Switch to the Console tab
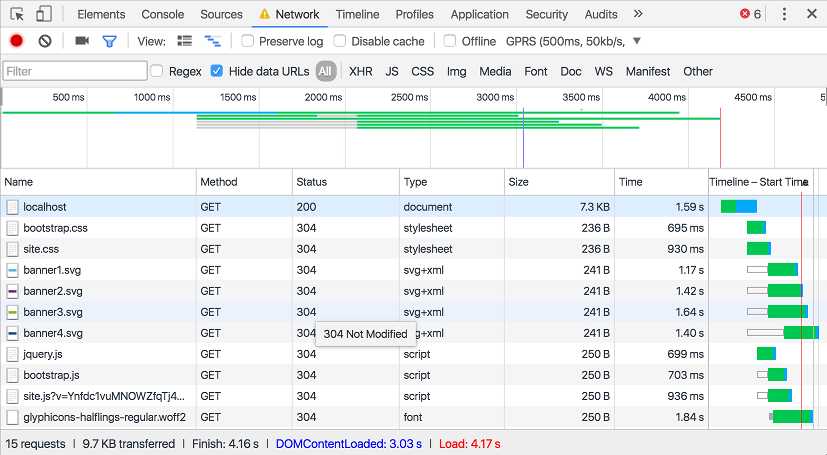 [162, 14]
